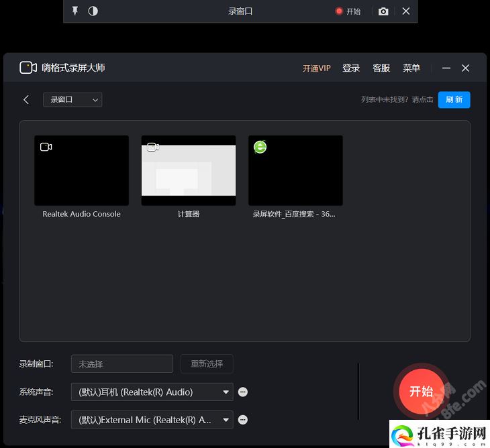Click the 未选择 recording window field
Viewport: 490px width, 448px height.
click(122, 363)
